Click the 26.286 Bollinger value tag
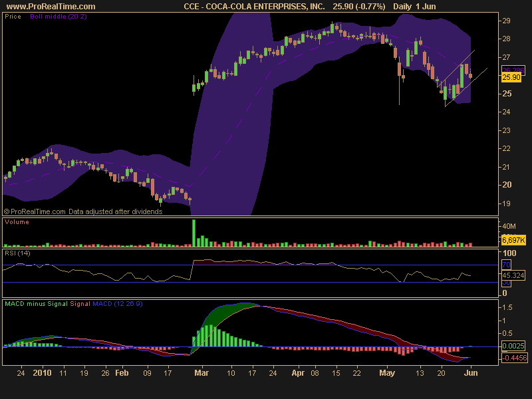The height and width of the screenshot is (399, 532). point(513,70)
